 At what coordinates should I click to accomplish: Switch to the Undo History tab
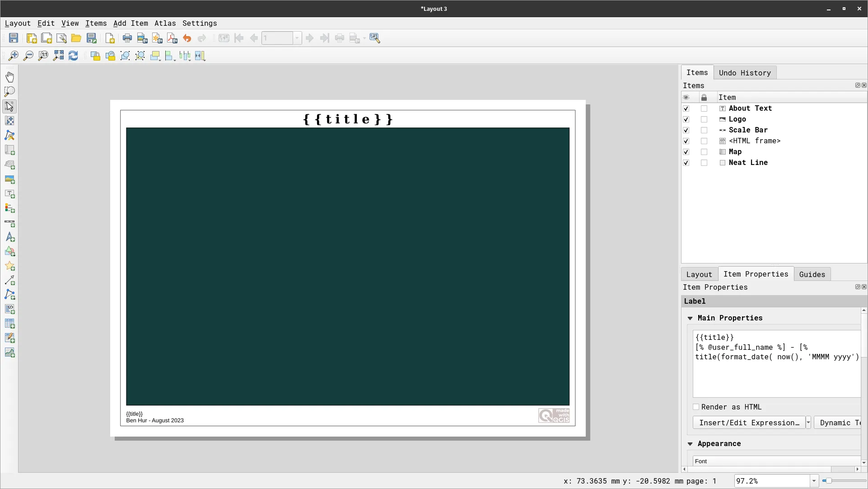(745, 73)
